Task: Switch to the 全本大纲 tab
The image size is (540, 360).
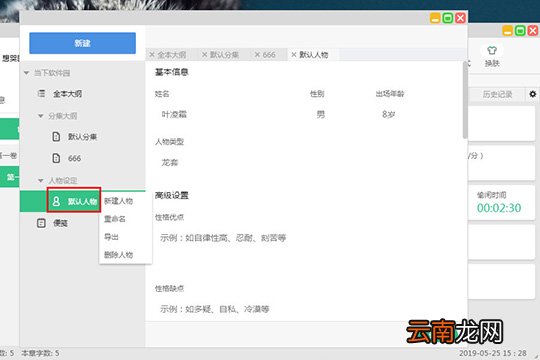Action: [x=172, y=54]
